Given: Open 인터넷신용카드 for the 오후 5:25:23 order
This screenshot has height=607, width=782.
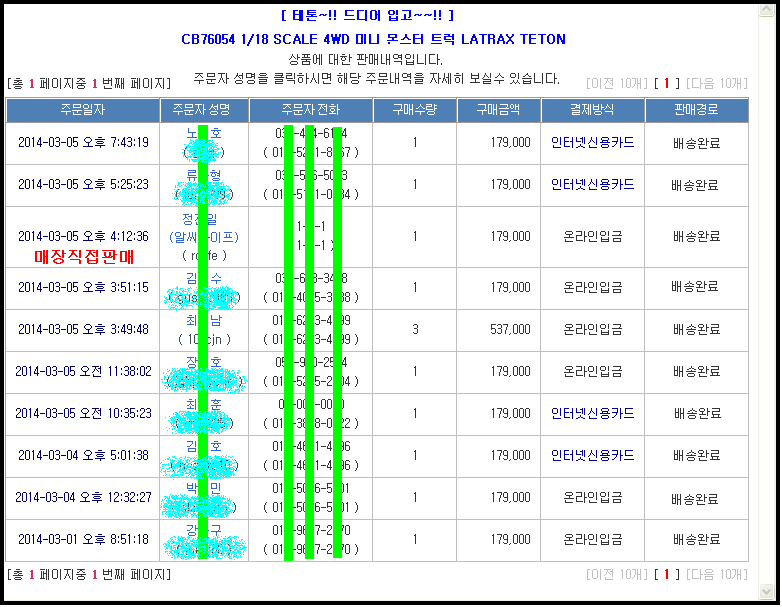Looking at the screenshot, I should point(592,185).
